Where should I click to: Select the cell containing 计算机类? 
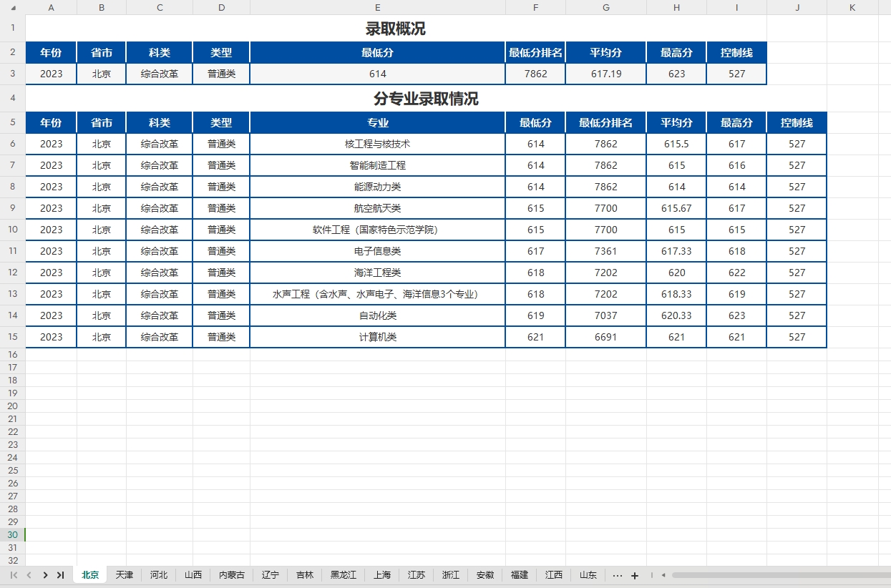pos(377,337)
